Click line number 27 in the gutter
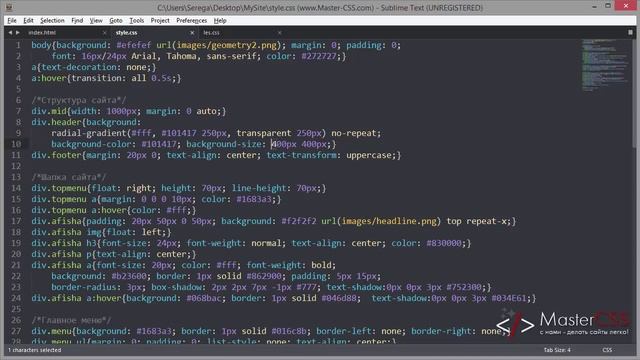 click(x=16, y=331)
